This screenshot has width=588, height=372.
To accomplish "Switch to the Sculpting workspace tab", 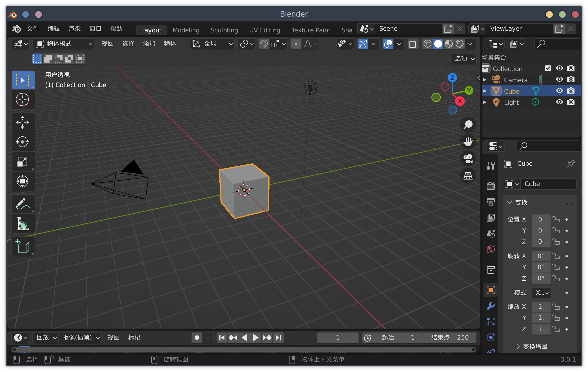I will (224, 30).
